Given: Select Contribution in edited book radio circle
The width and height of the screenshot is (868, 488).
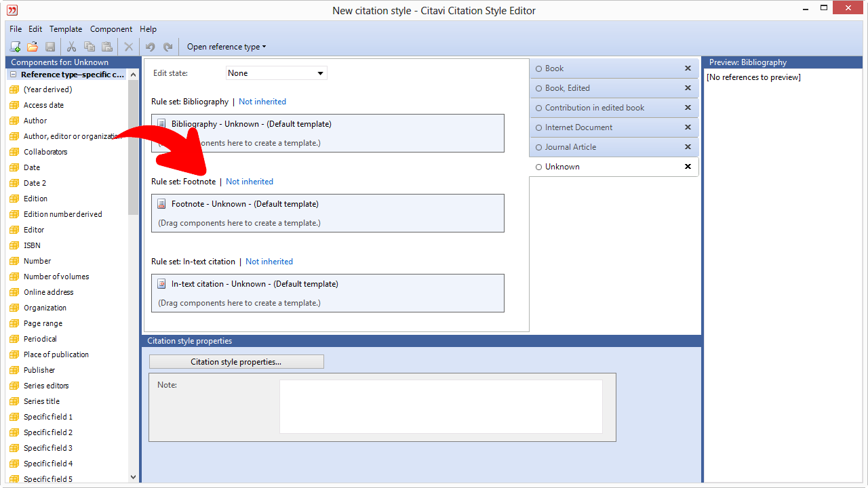Looking at the screenshot, I should tap(539, 108).
